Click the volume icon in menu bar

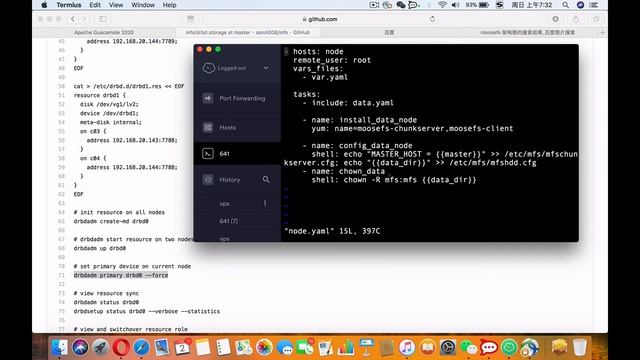pyautogui.click(x=456, y=5)
